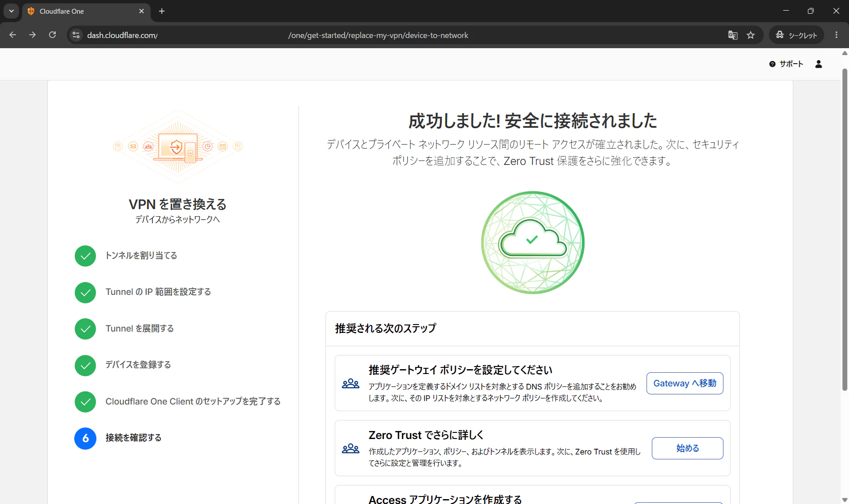
Task: Click the scrollbar down arrow
Action: point(845,500)
